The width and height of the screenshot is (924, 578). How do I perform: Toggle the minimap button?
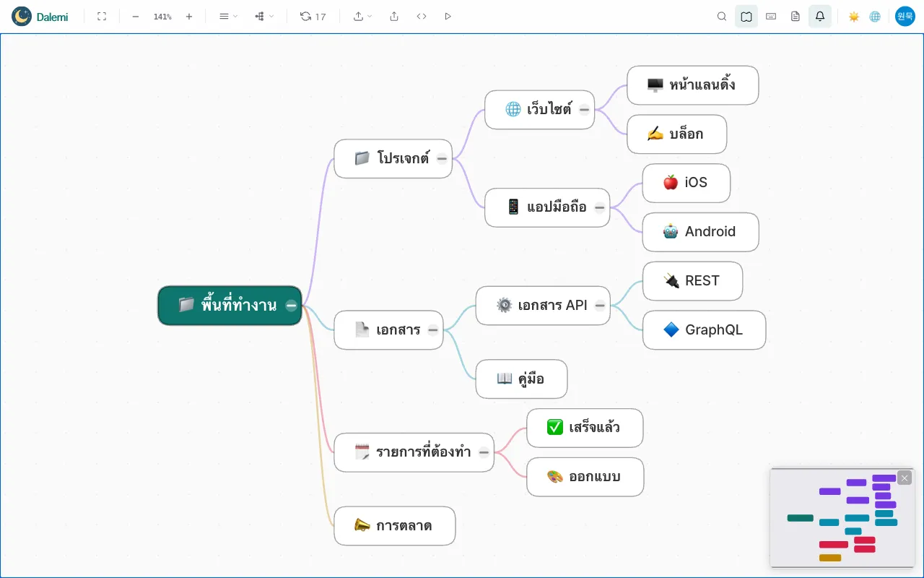point(746,16)
